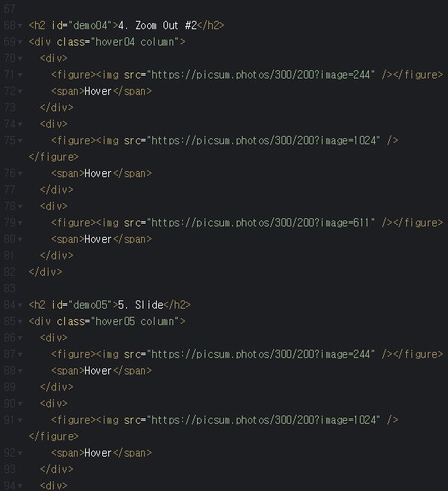Collapse the fold arrow on line 68
This screenshot has height=491, width=448.
pos(19,25)
